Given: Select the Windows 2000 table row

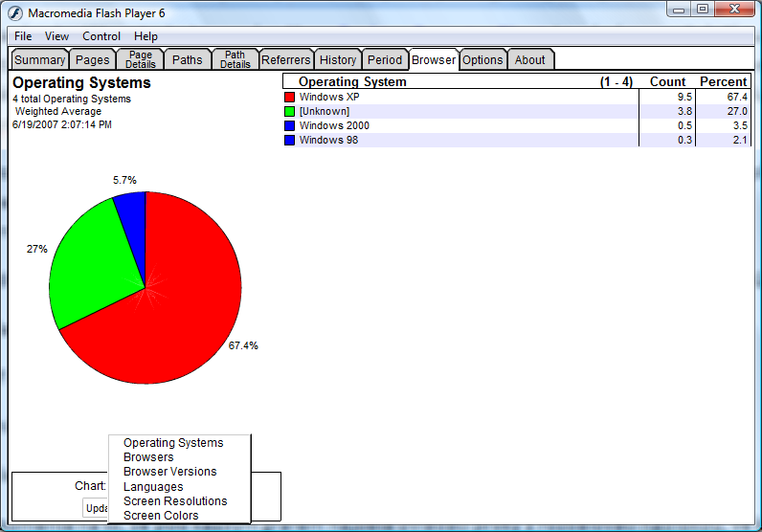Looking at the screenshot, I should tap(517, 125).
